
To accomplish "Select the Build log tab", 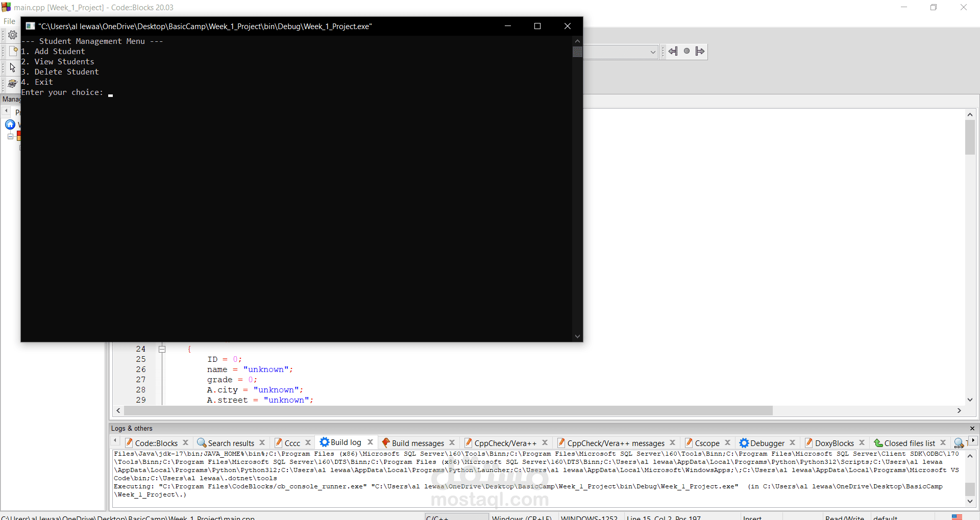I will [341, 442].
